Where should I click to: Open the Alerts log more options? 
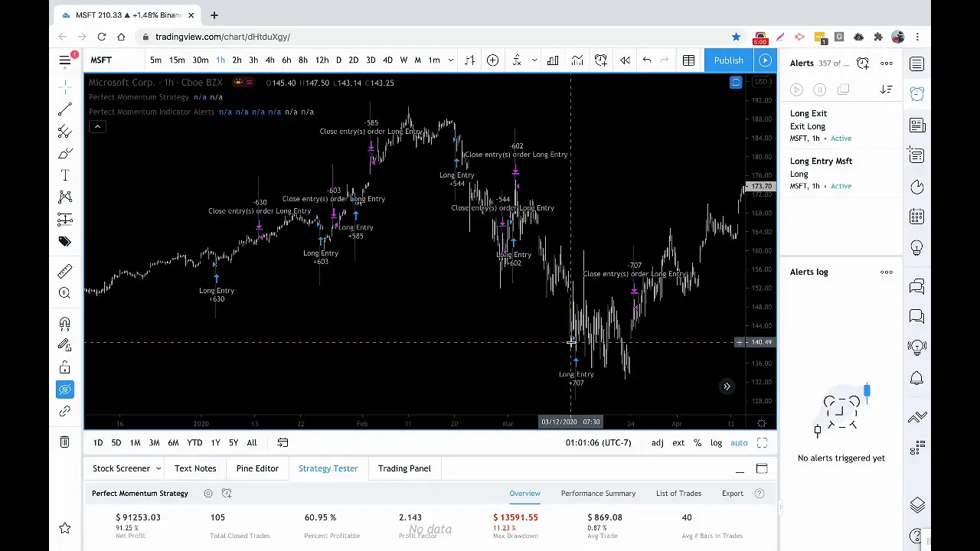click(x=886, y=272)
